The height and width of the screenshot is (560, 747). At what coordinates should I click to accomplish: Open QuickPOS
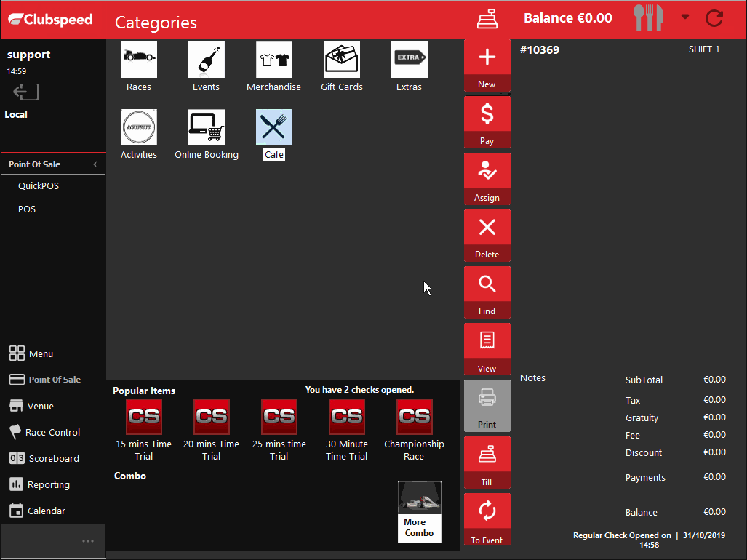coord(39,185)
